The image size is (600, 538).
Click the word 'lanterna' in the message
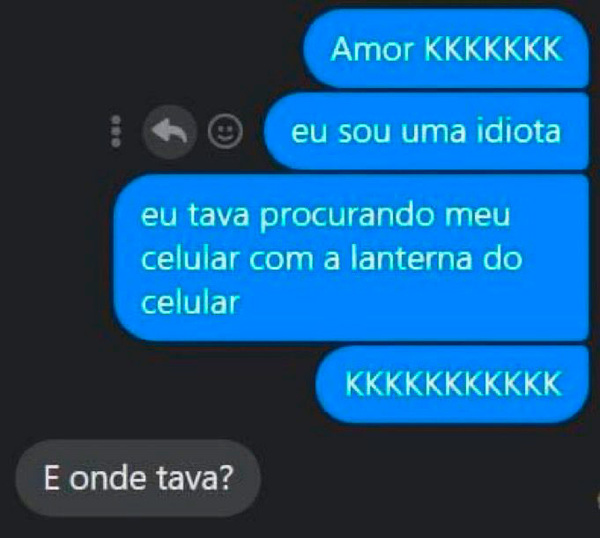point(411,258)
